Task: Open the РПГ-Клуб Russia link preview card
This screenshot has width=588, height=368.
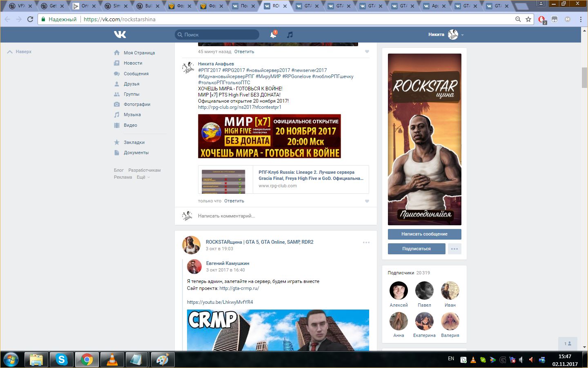Action: click(283, 180)
